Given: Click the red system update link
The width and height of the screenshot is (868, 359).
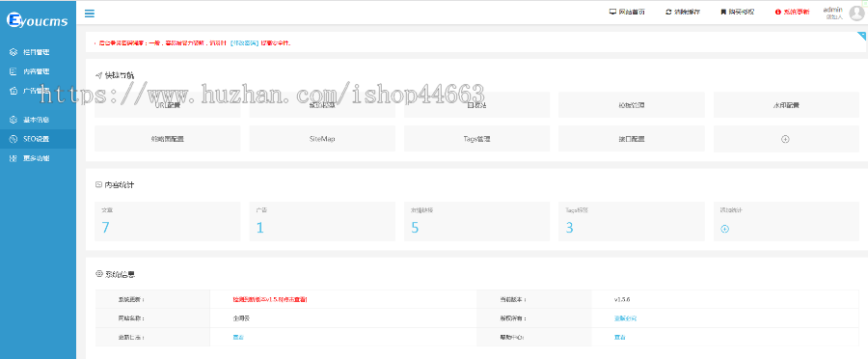Looking at the screenshot, I should point(796,12).
